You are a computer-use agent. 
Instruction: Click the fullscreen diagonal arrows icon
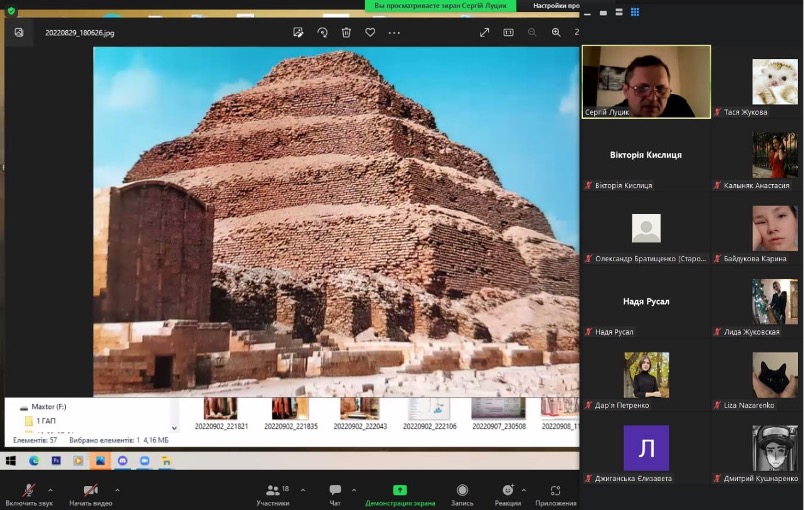(x=484, y=32)
